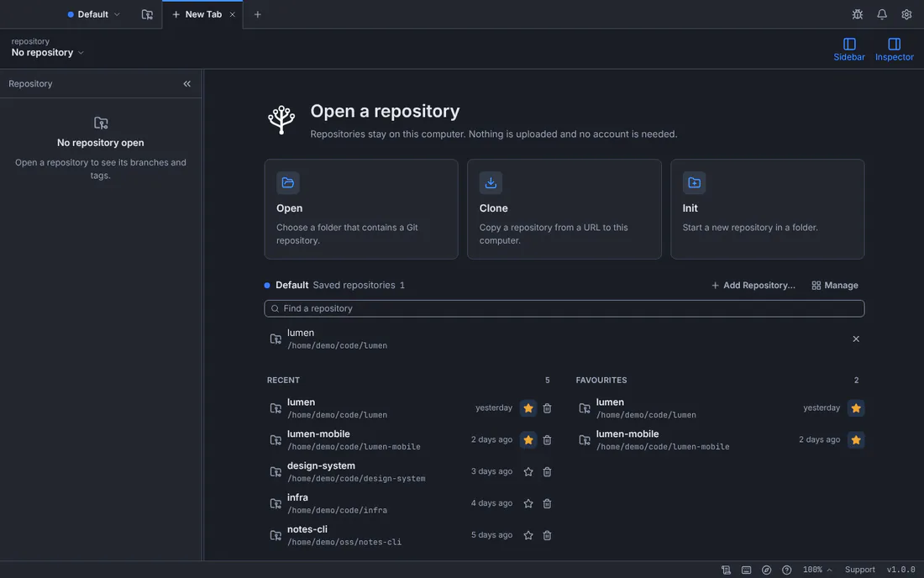Click the compass icon in status bar
Viewport: 924px width, 578px height.
click(x=766, y=570)
